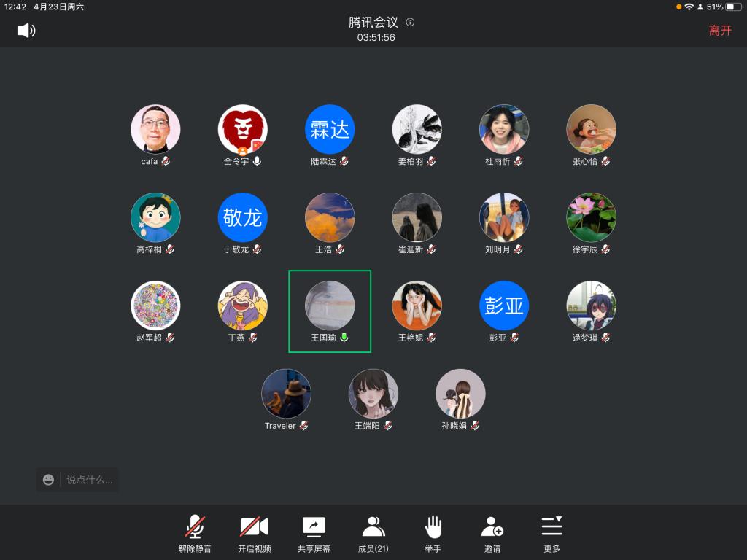Screen dimensions: 747x560
Task: Tap muted mic icon beside 杜雨忻
Action: pos(519,161)
